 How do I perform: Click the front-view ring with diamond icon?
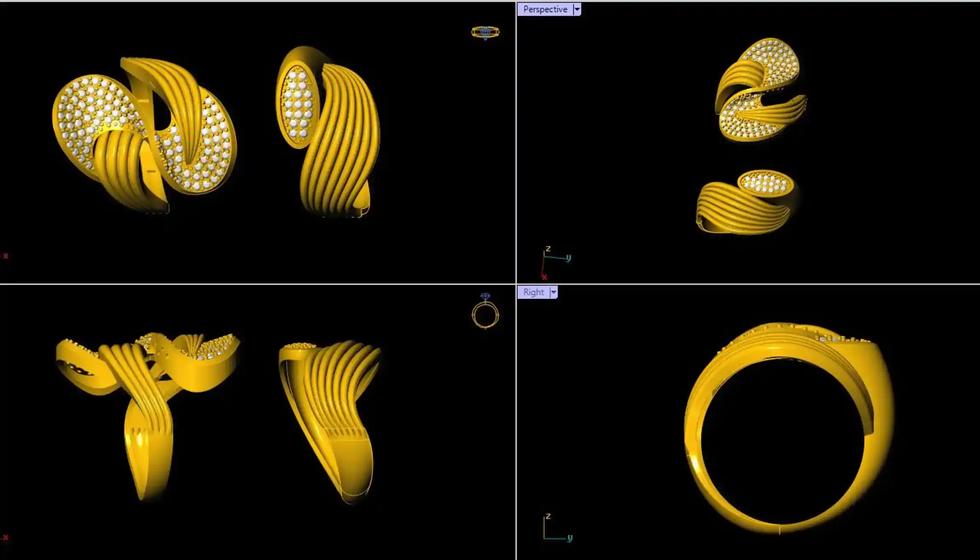(485, 312)
